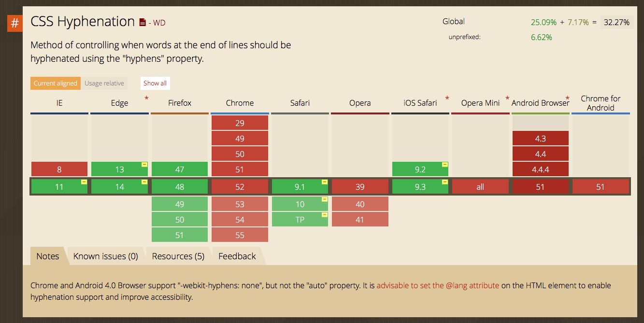The width and height of the screenshot is (644, 323).
Task: Click the red asterisk beside Opera Mini
Action: point(507,98)
